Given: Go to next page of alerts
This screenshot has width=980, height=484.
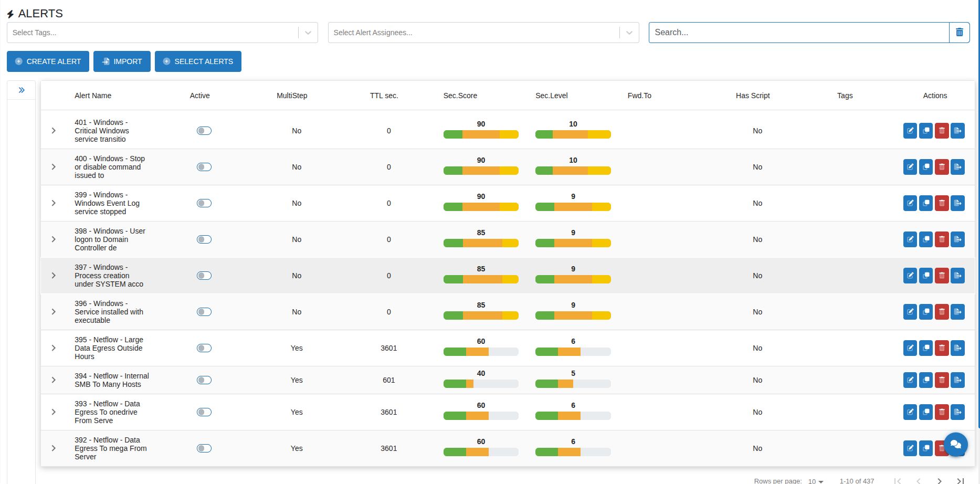Looking at the screenshot, I should click(939, 480).
